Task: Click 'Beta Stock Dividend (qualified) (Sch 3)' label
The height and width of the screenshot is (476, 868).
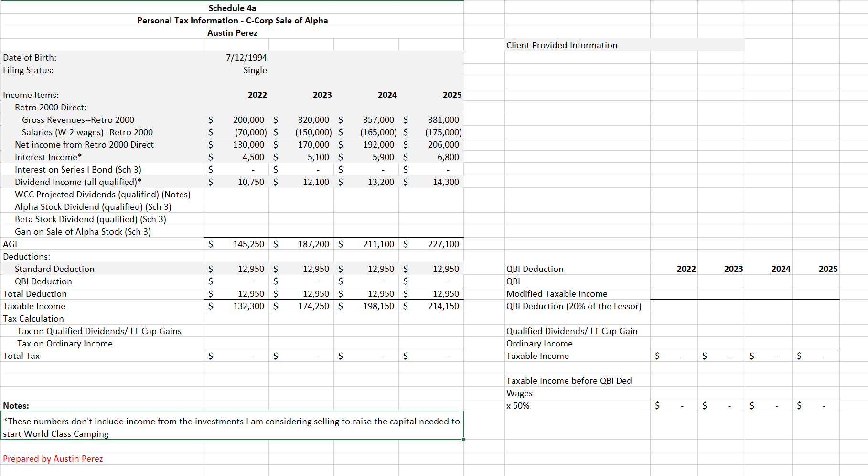Action: point(90,219)
